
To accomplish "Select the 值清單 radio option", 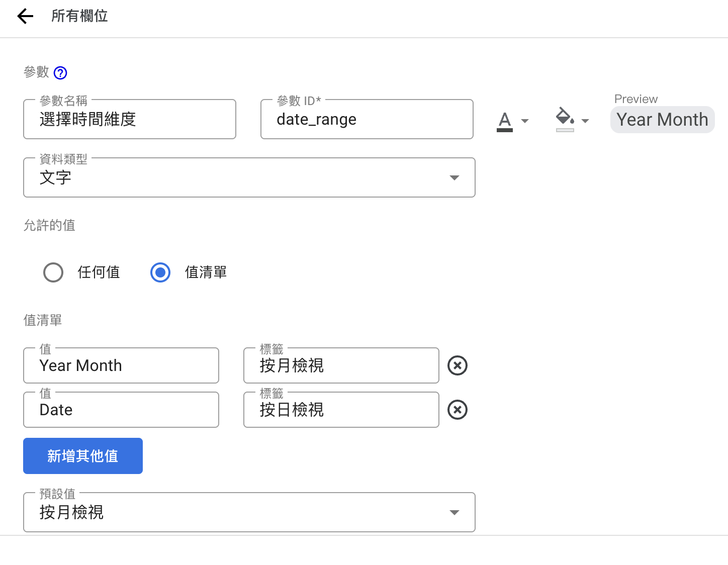I will pos(160,272).
